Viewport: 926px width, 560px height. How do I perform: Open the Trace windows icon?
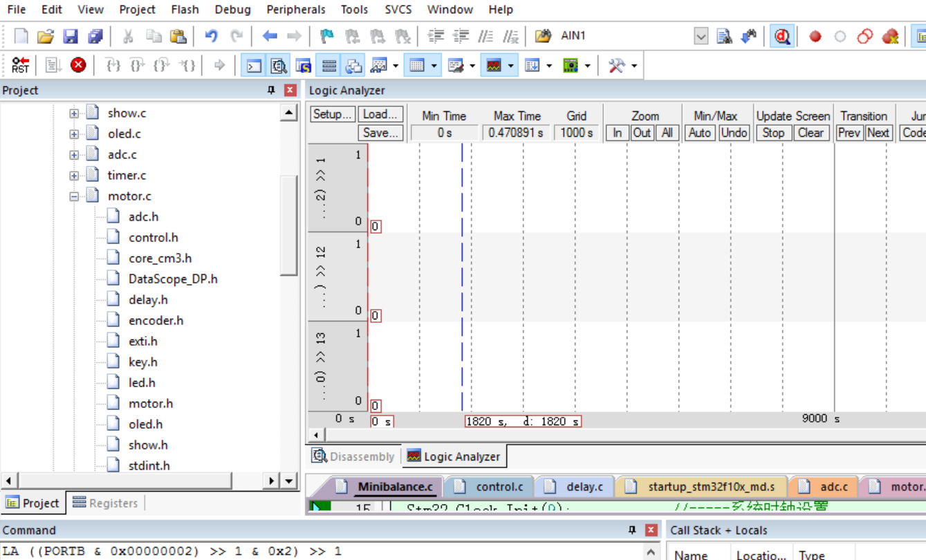[x=532, y=66]
